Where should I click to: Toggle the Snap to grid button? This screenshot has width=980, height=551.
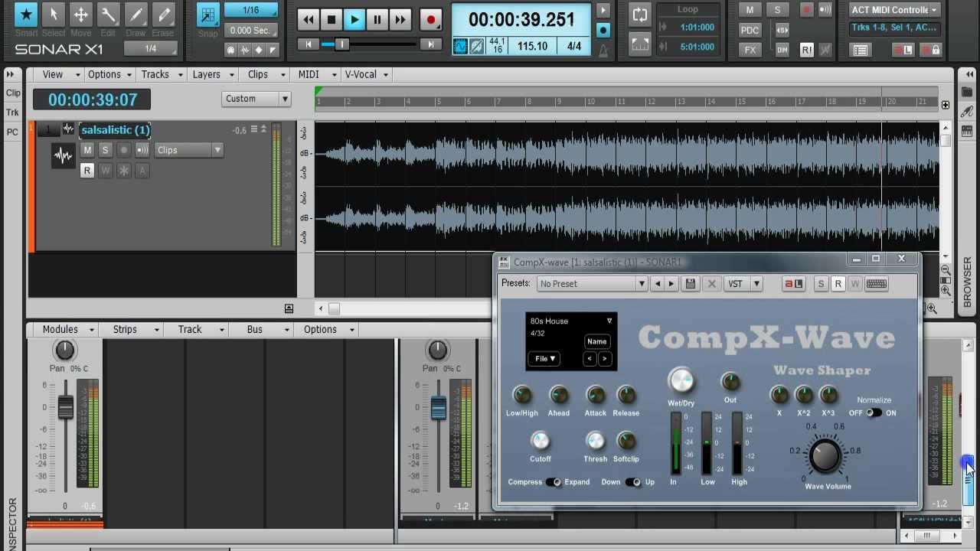pos(207,15)
